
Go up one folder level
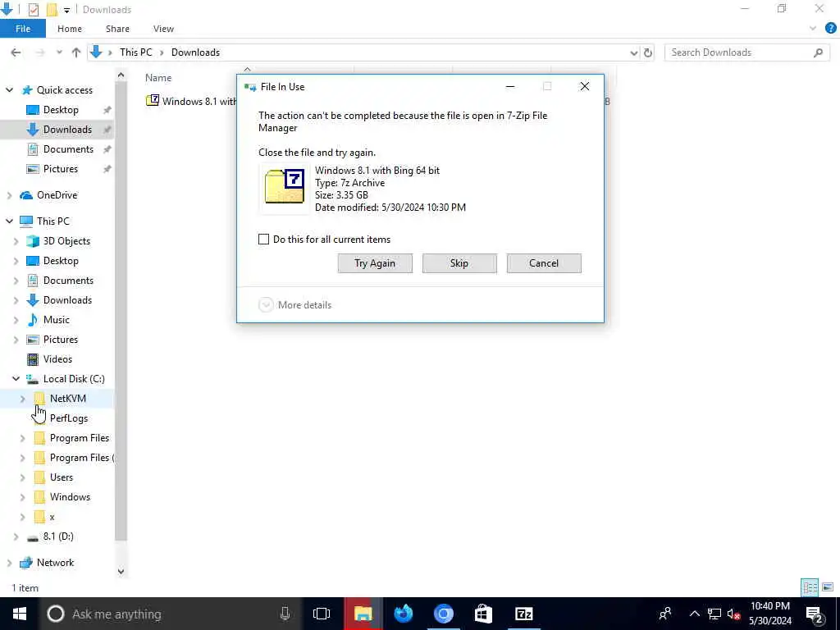click(x=76, y=52)
